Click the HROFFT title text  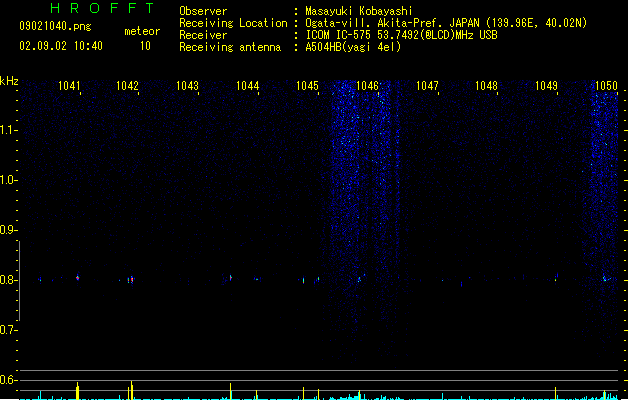(x=102, y=8)
